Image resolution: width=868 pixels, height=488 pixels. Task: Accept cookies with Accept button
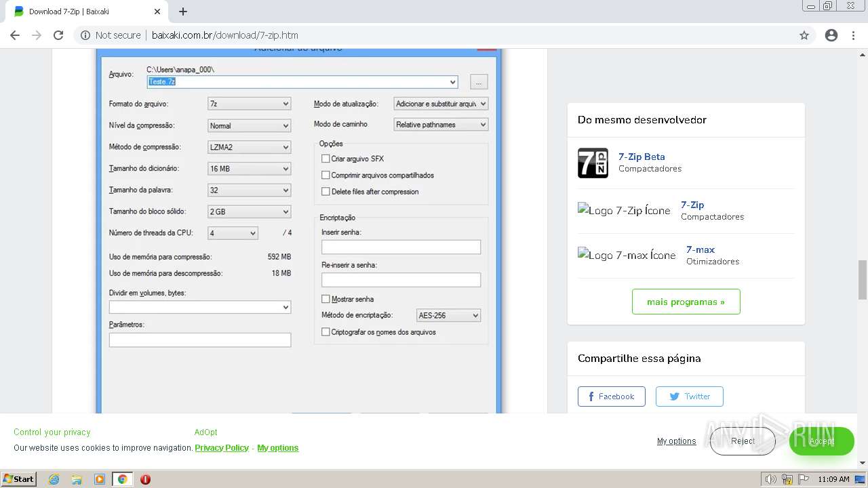pos(821,441)
